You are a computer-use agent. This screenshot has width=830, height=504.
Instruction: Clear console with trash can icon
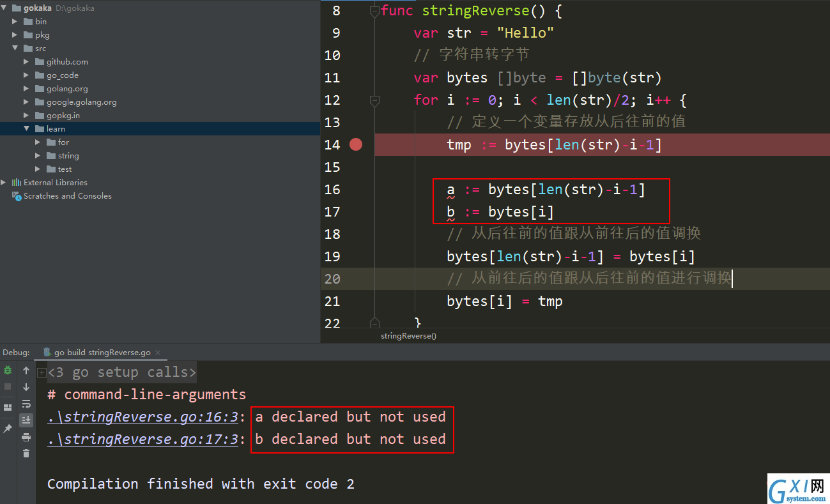coord(26,453)
